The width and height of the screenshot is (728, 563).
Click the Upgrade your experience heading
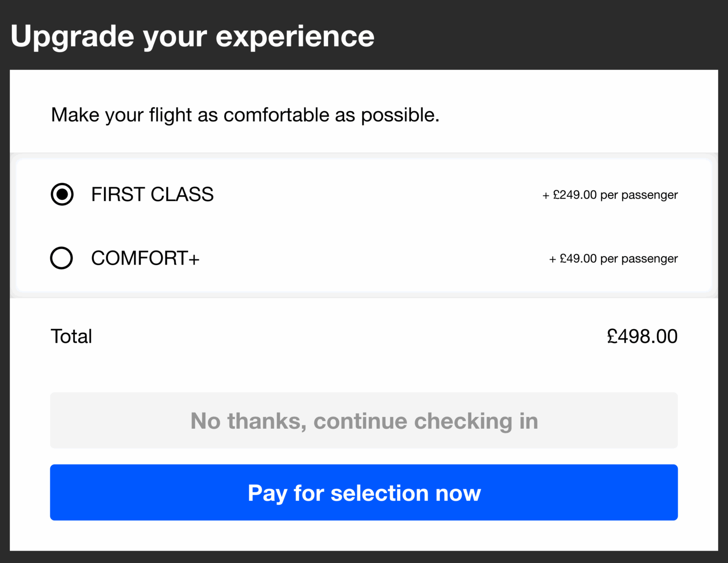point(192,36)
